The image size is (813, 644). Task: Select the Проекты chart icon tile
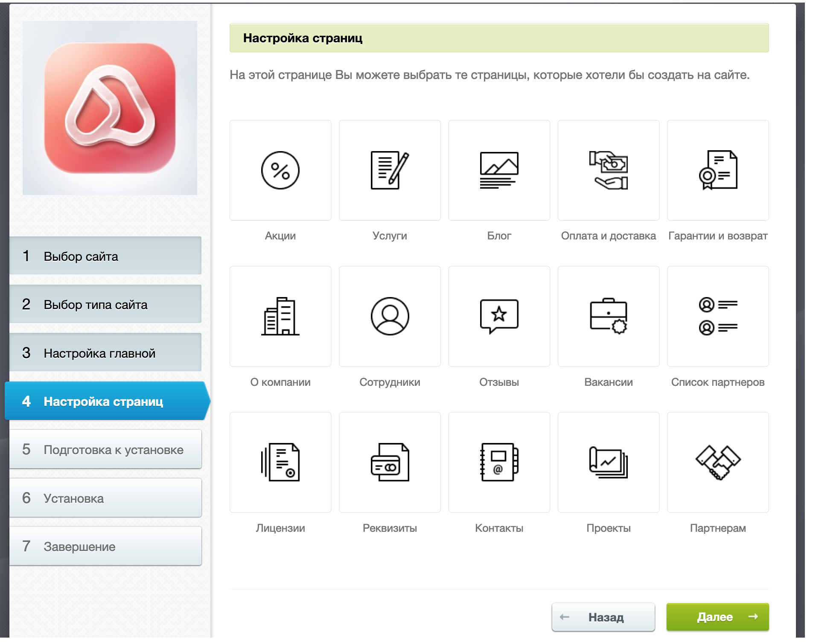pyautogui.click(x=608, y=462)
